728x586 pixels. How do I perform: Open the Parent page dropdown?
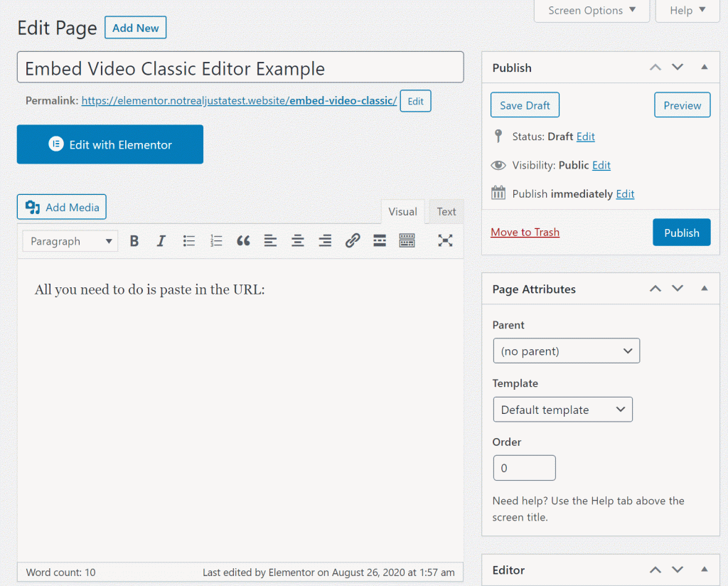[566, 351]
